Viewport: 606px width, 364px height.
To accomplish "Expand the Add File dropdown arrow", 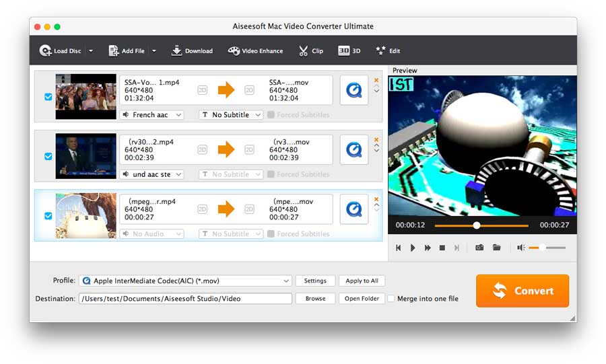I will [x=154, y=50].
